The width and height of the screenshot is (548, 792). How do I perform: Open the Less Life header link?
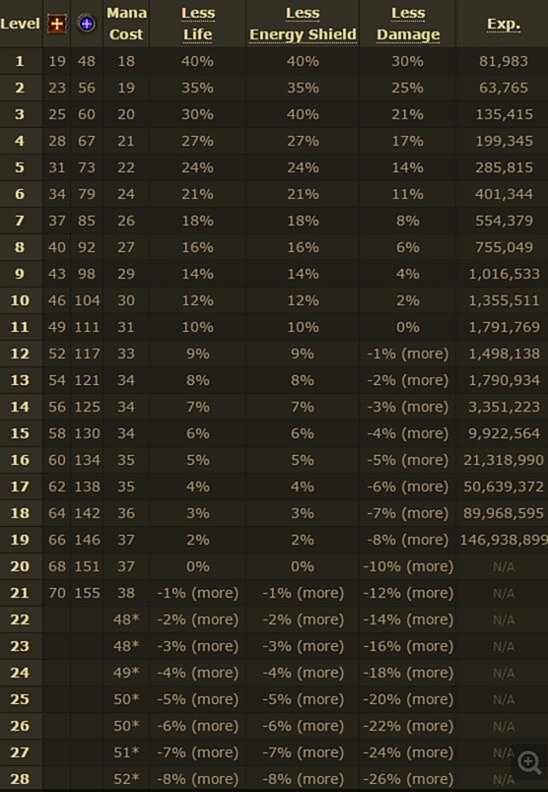tap(197, 24)
